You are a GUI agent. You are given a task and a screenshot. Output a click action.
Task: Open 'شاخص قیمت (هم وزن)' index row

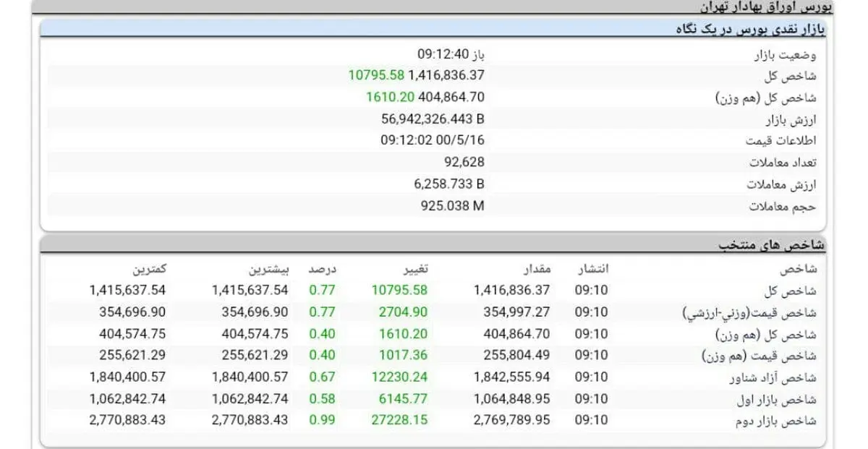coord(759,356)
